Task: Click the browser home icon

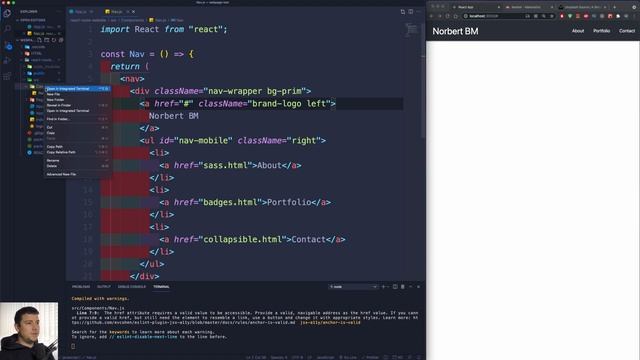Action: (456, 16)
